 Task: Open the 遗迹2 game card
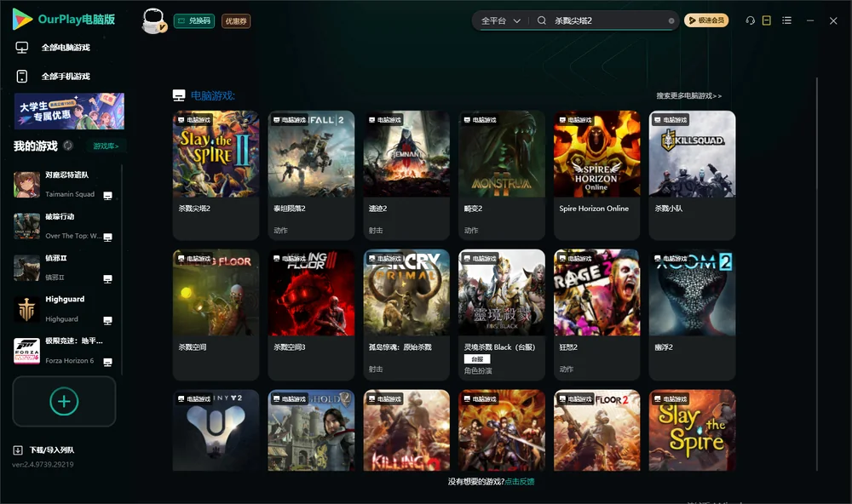click(x=406, y=175)
